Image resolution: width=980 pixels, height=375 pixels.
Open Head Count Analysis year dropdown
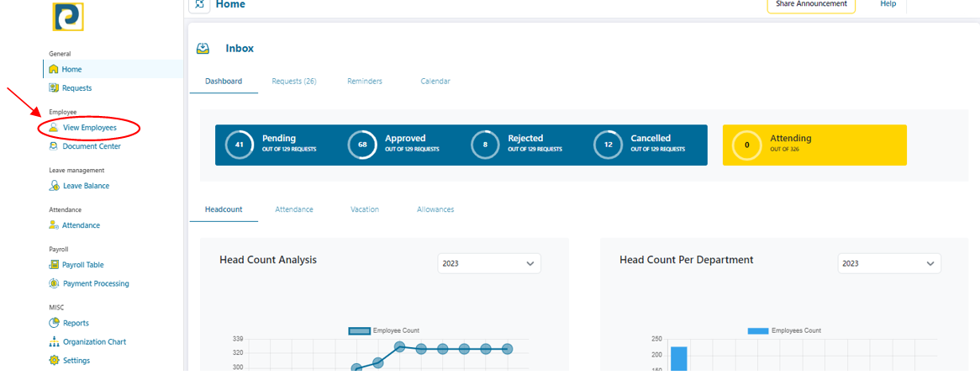click(489, 263)
